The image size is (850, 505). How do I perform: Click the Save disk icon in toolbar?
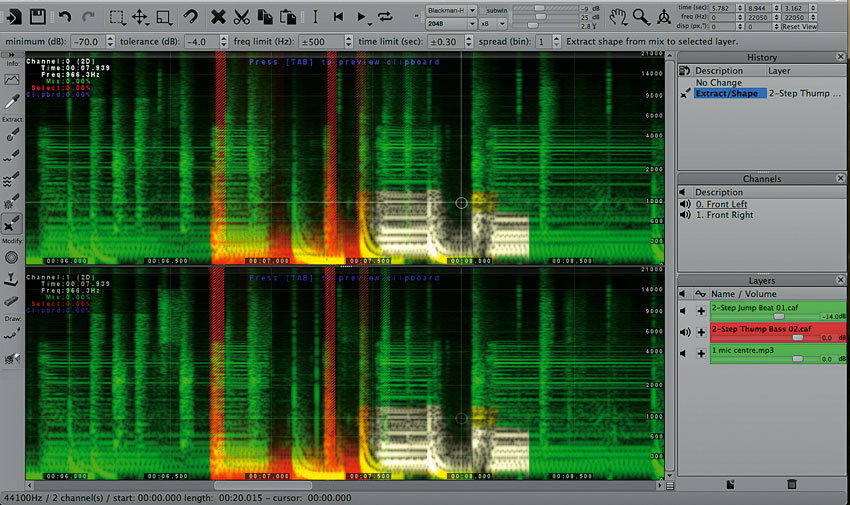point(37,16)
